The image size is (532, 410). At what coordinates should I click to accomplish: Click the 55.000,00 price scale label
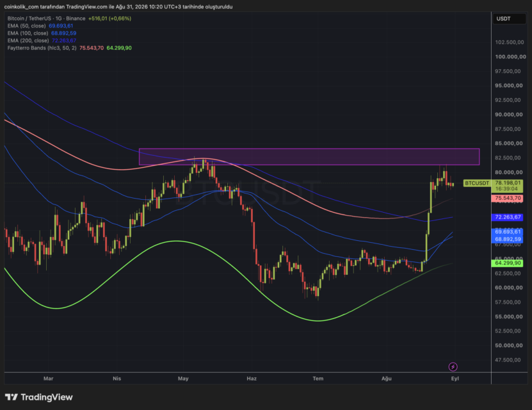[508, 316]
